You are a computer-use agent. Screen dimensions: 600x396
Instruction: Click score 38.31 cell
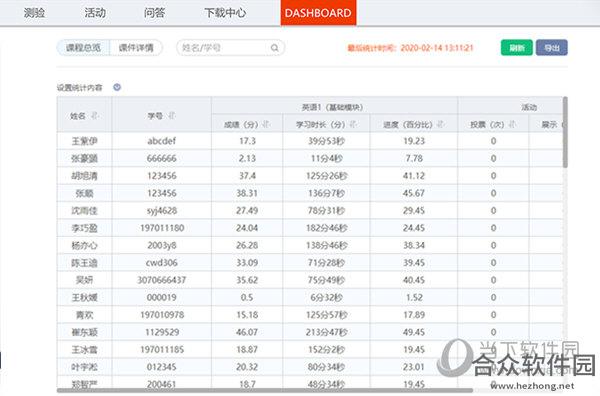pos(247,193)
